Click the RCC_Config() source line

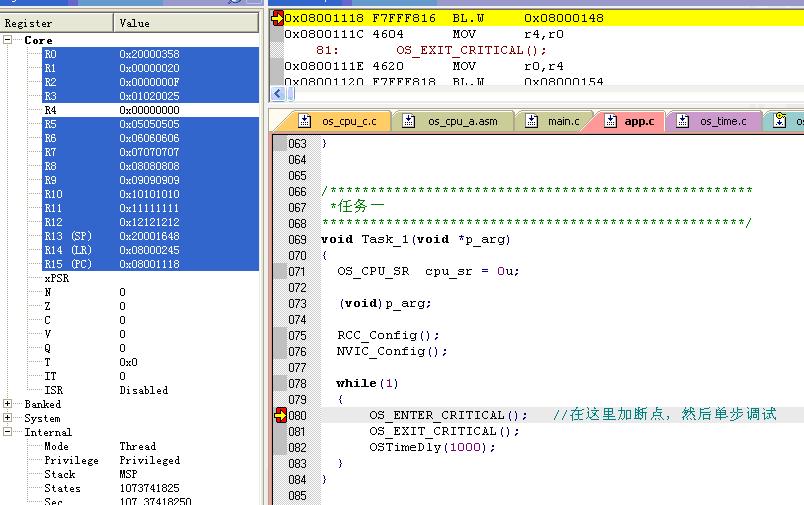click(x=388, y=335)
